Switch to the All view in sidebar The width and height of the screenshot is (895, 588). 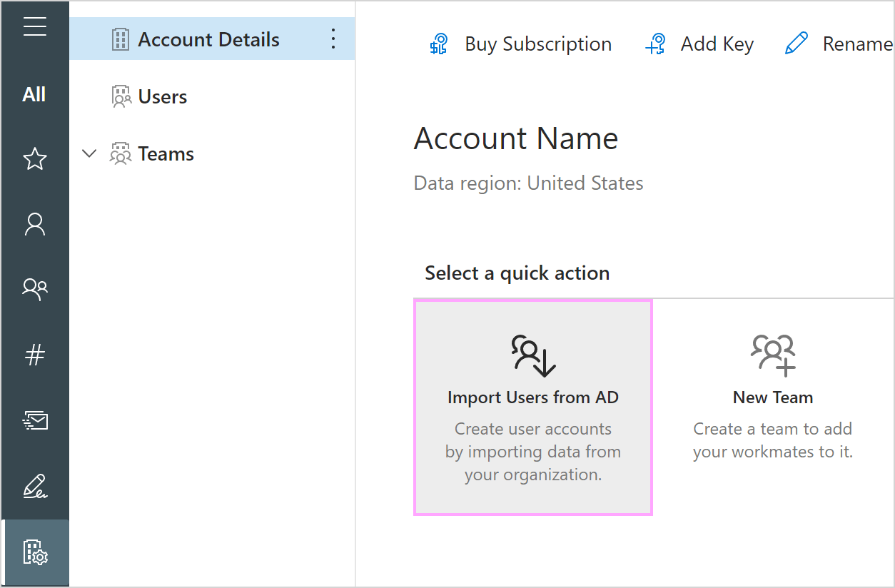[35, 93]
